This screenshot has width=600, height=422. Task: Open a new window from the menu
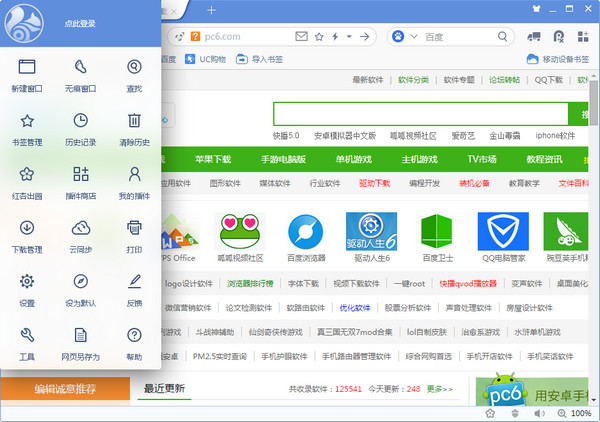(27, 75)
